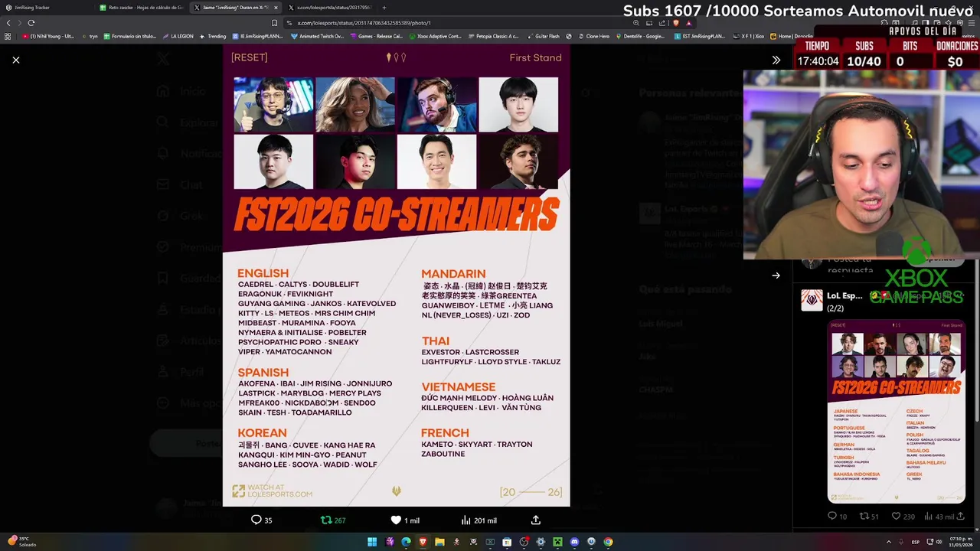Screen dimensions: 980x551
Task: Click volume speaker icon in system tray
Action: [938, 542]
